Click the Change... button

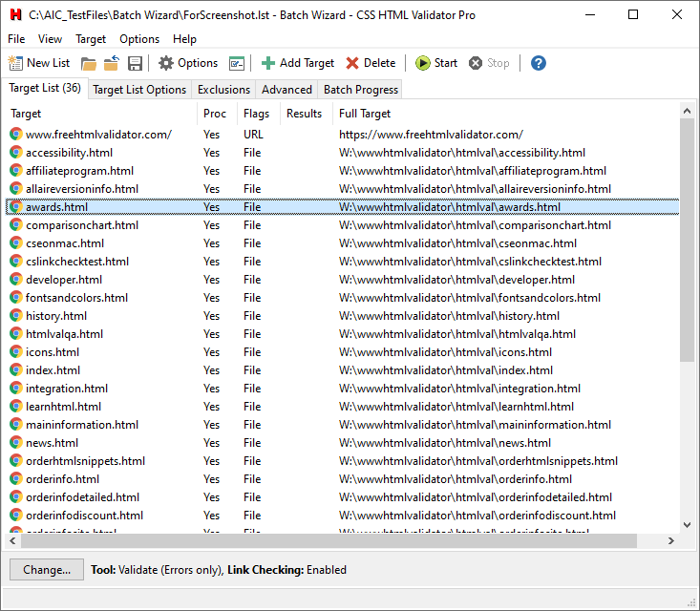pyautogui.click(x=47, y=570)
